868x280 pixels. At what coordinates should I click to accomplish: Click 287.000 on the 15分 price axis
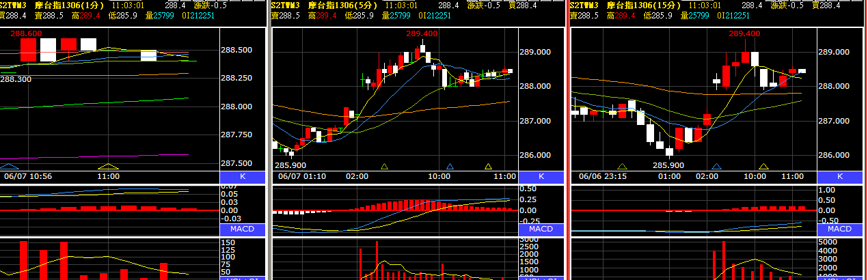click(835, 121)
